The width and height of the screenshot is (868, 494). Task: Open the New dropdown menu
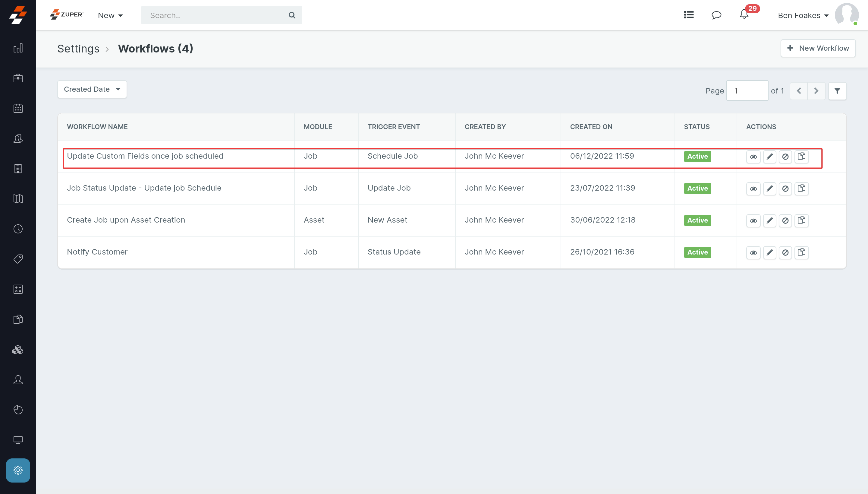(x=110, y=15)
